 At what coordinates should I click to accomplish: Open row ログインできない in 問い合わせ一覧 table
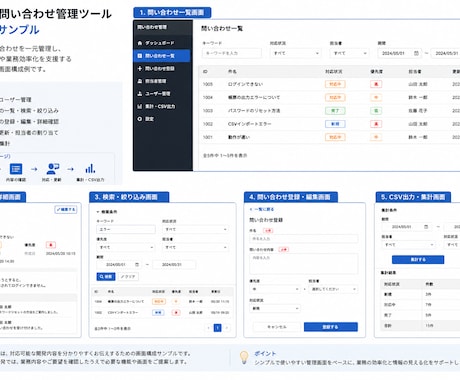(329, 84)
